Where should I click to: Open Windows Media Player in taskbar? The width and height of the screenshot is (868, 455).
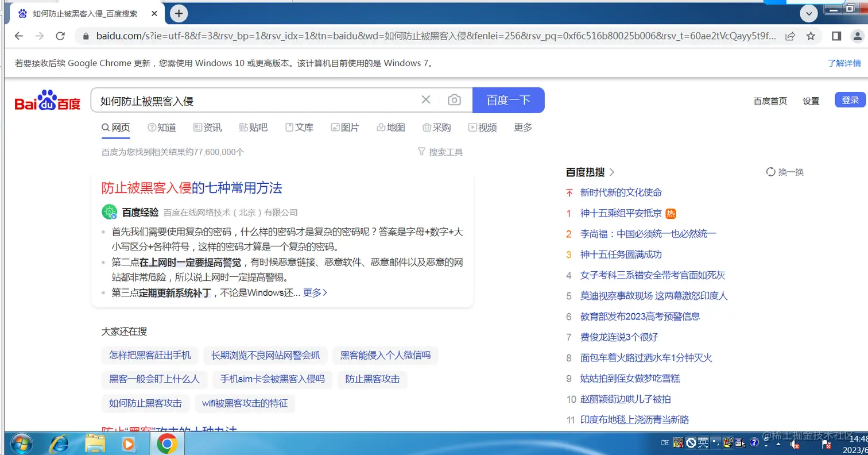[x=128, y=443]
